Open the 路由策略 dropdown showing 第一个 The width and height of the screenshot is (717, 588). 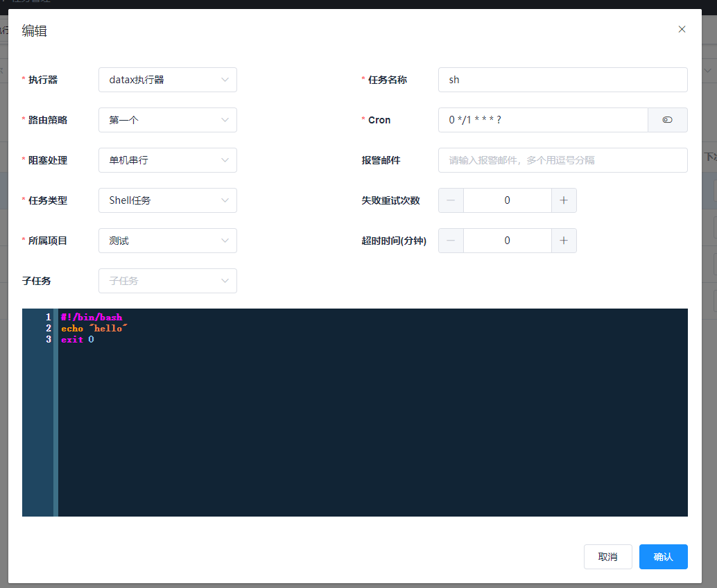167,119
